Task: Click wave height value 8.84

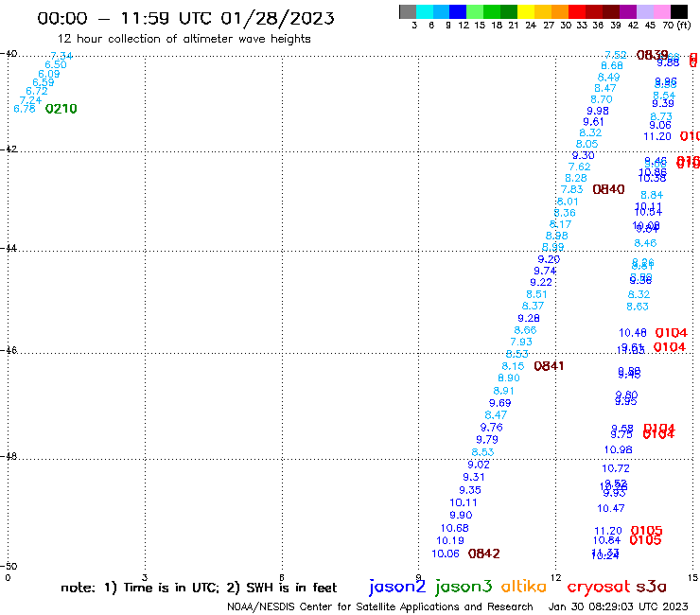Action: 652,195
